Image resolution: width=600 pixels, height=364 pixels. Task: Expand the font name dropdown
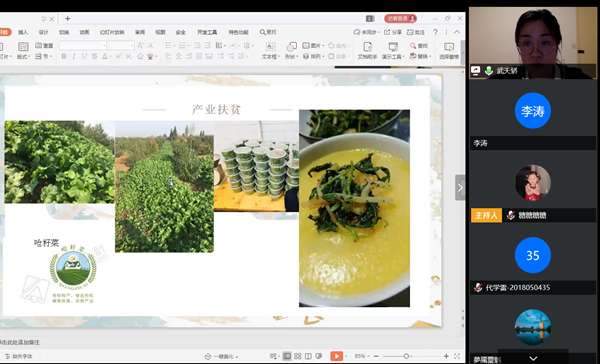pyautogui.click(x=104, y=46)
